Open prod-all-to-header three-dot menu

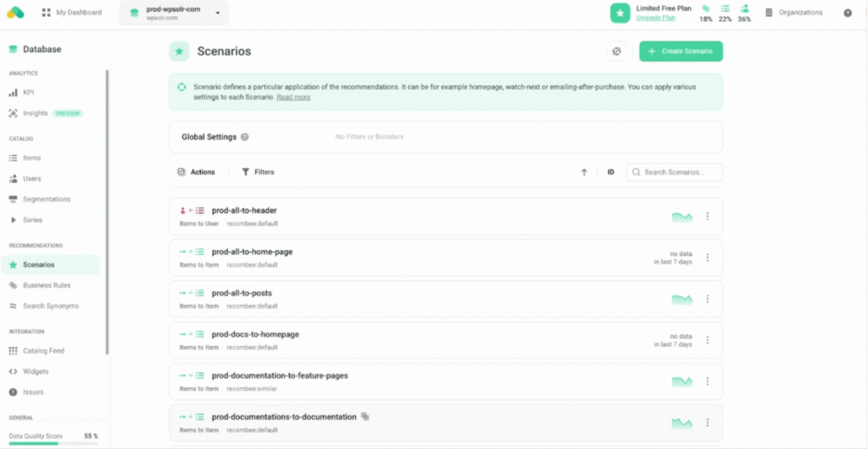708,216
